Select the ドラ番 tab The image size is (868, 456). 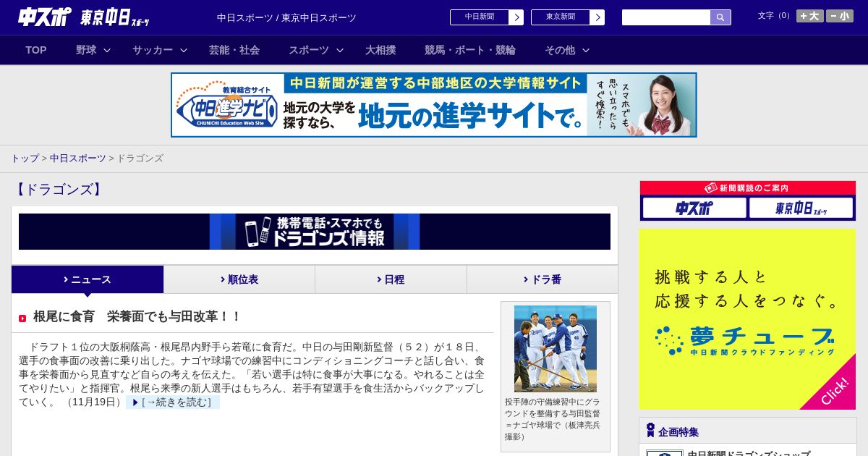[x=542, y=279]
